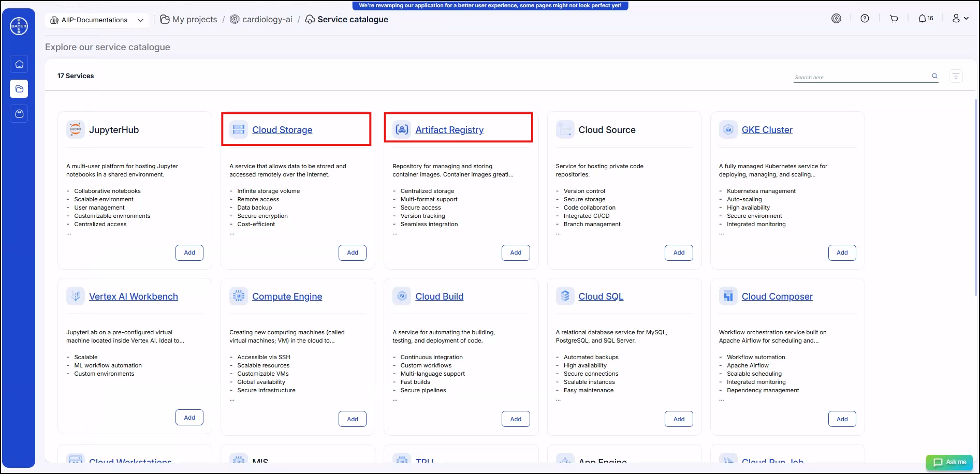Click the vertical page scrollbar
The image size is (980, 474).
[976, 197]
